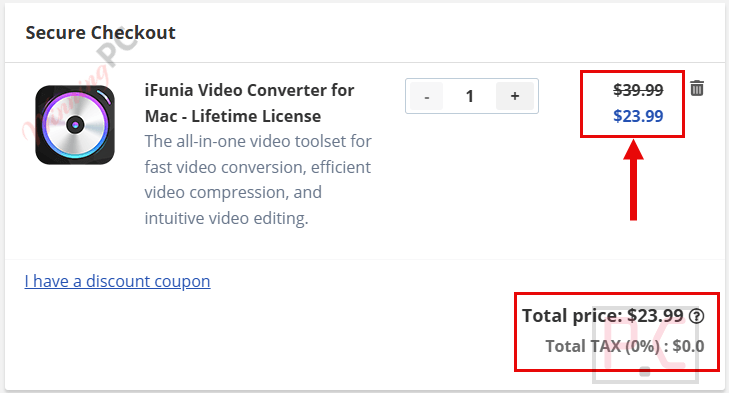
Task: Decrease quantity with the minus button
Action: pyautogui.click(x=426, y=96)
